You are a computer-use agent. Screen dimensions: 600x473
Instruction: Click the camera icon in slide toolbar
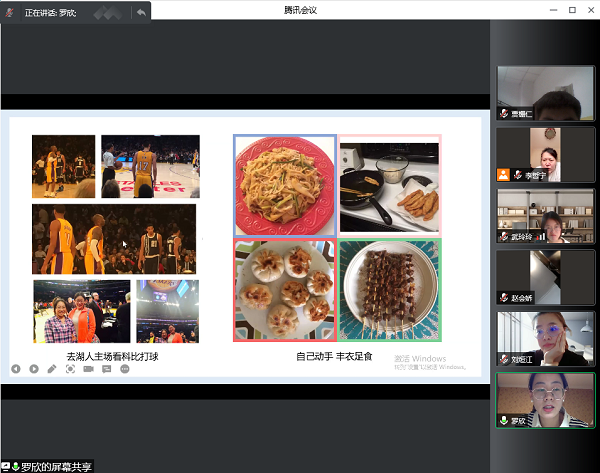click(x=88, y=368)
